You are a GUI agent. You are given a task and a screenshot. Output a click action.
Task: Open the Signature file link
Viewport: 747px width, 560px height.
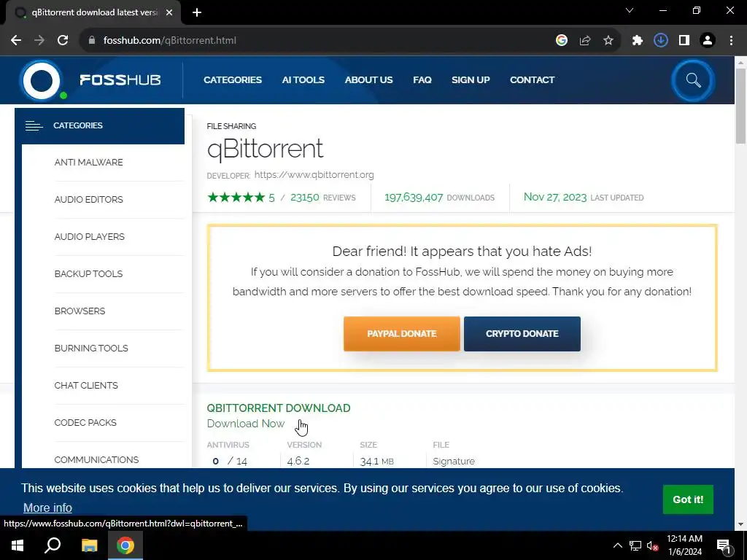coord(454,461)
